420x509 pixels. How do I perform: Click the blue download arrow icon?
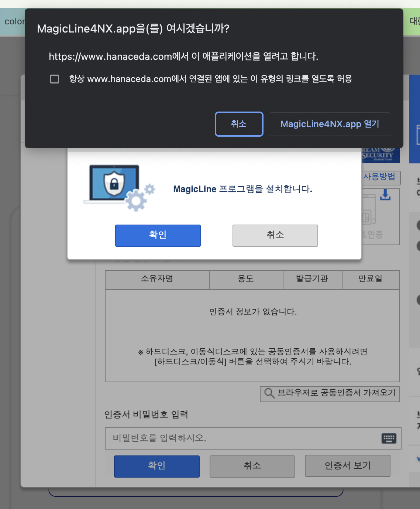[x=385, y=195]
